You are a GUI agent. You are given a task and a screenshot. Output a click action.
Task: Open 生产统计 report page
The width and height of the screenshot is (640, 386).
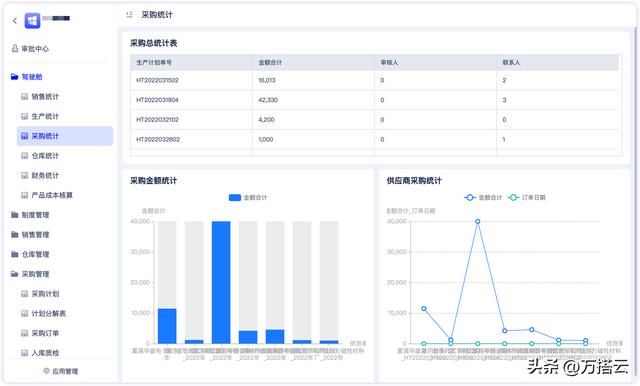[45, 116]
